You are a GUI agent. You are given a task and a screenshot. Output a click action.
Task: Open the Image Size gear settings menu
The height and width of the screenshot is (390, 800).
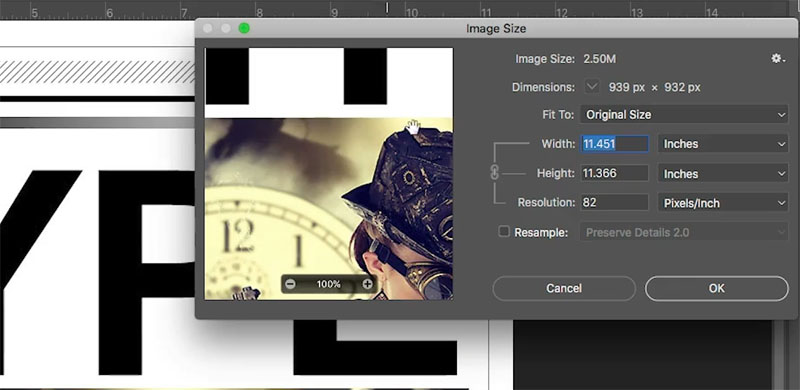tap(778, 59)
